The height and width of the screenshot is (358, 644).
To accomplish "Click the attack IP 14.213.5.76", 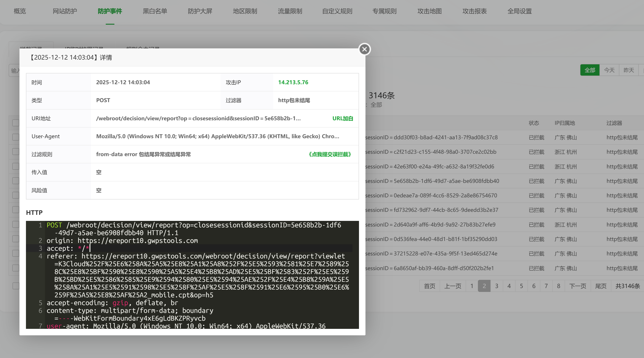I will click(293, 82).
